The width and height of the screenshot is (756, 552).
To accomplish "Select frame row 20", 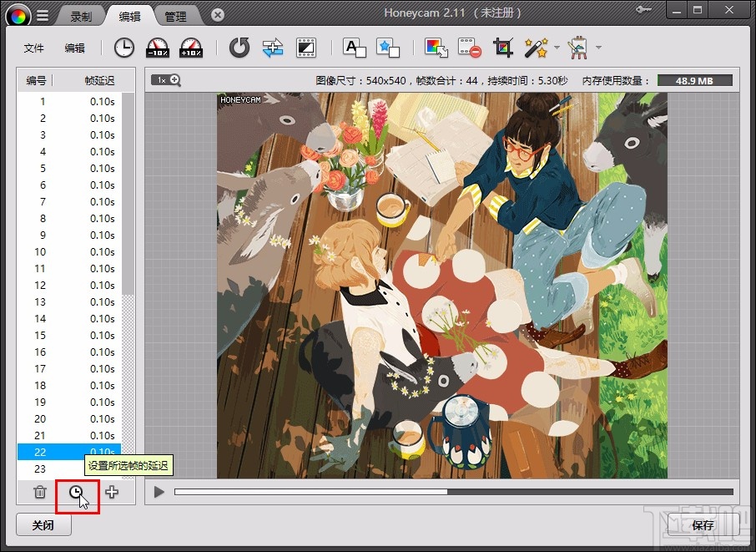I will tap(69, 419).
